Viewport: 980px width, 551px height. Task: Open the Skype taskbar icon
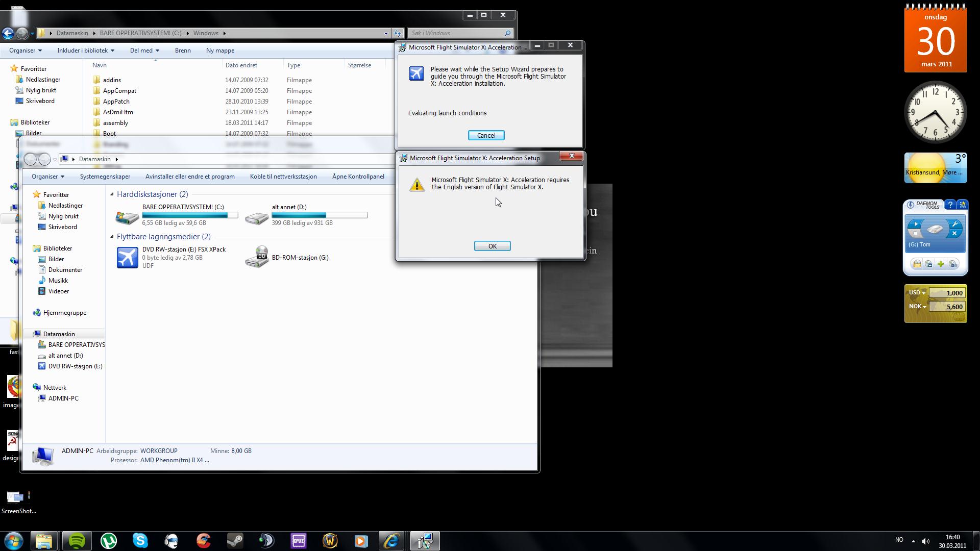pyautogui.click(x=140, y=541)
